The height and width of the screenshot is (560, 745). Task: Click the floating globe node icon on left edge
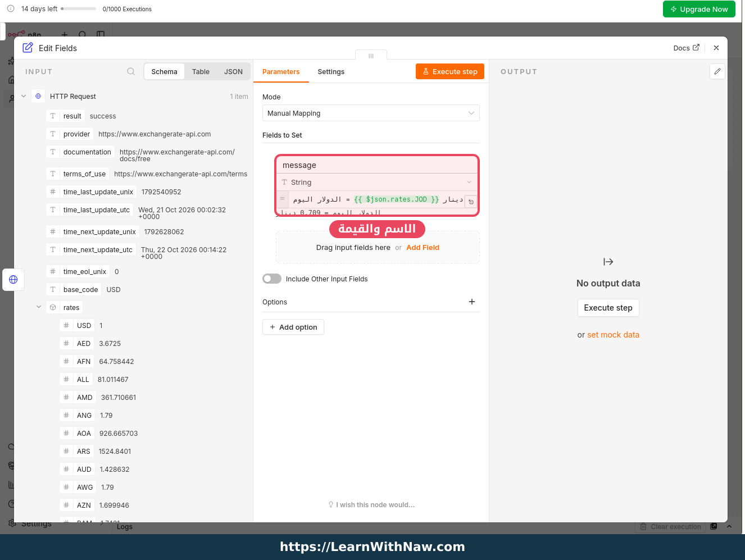point(13,279)
